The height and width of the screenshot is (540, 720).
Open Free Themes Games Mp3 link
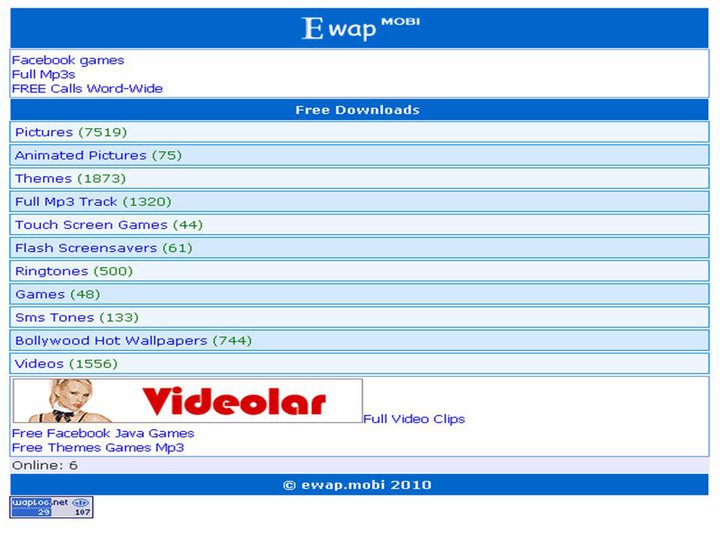98,447
